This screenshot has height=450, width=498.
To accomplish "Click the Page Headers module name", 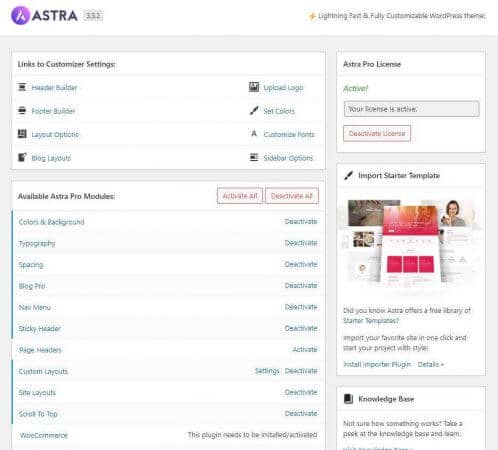I will tap(40, 350).
